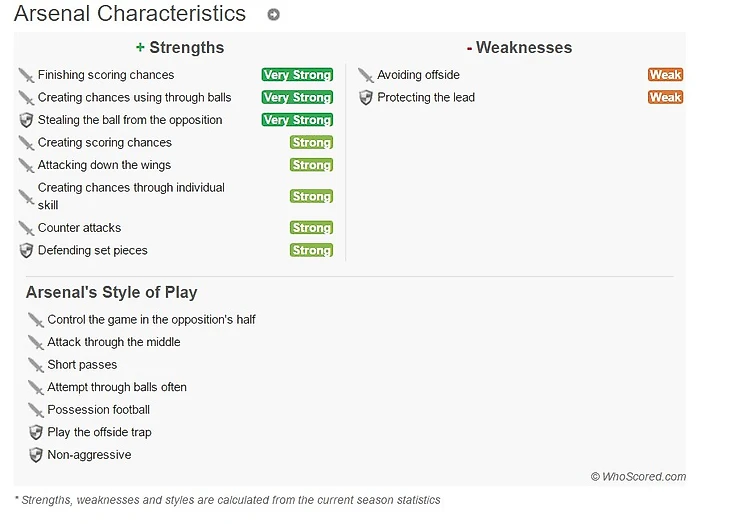This screenshot has width=730, height=524.
Task: Click the Arsenal Characteristics heading
Action: tap(130, 14)
